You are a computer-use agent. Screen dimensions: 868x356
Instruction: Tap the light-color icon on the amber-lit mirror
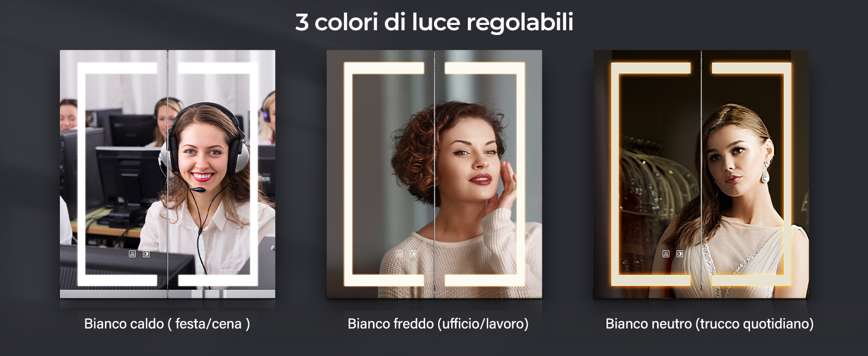click(679, 253)
